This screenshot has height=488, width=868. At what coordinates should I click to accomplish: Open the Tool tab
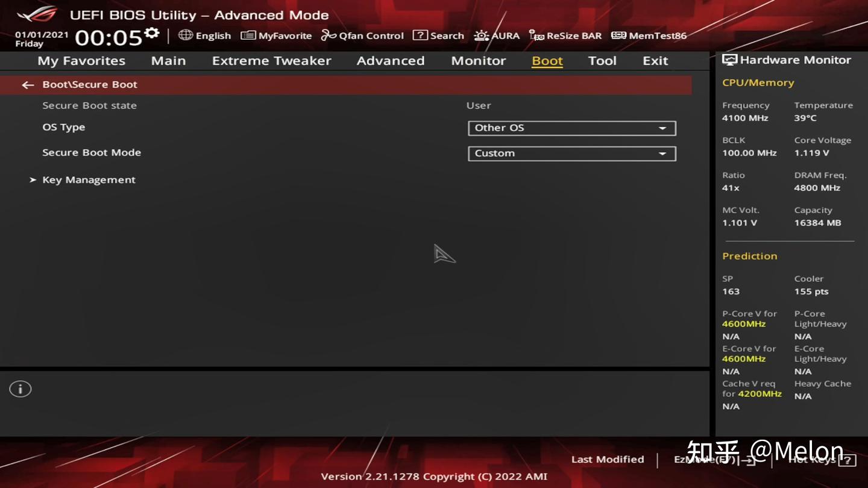(602, 60)
